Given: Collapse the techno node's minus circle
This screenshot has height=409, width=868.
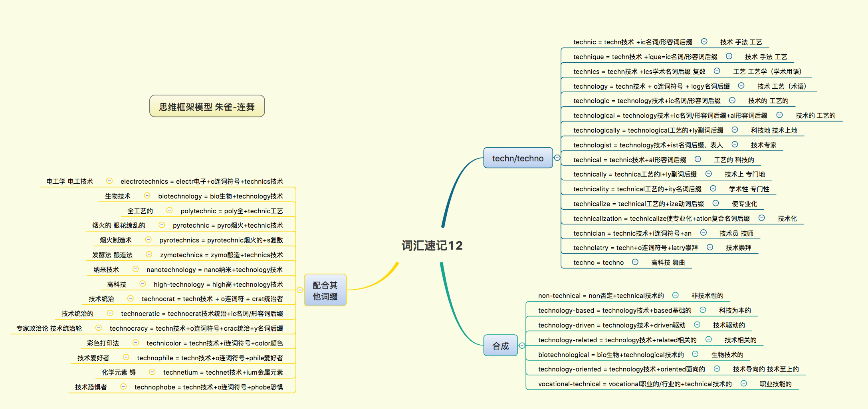Looking at the screenshot, I should [x=635, y=262].
